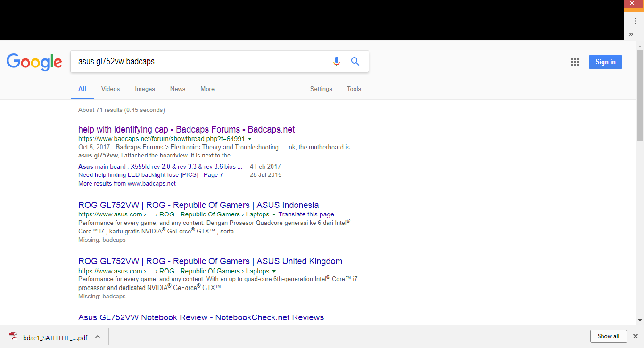Open search Tools
644x348 pixels.
pos(354,89)
